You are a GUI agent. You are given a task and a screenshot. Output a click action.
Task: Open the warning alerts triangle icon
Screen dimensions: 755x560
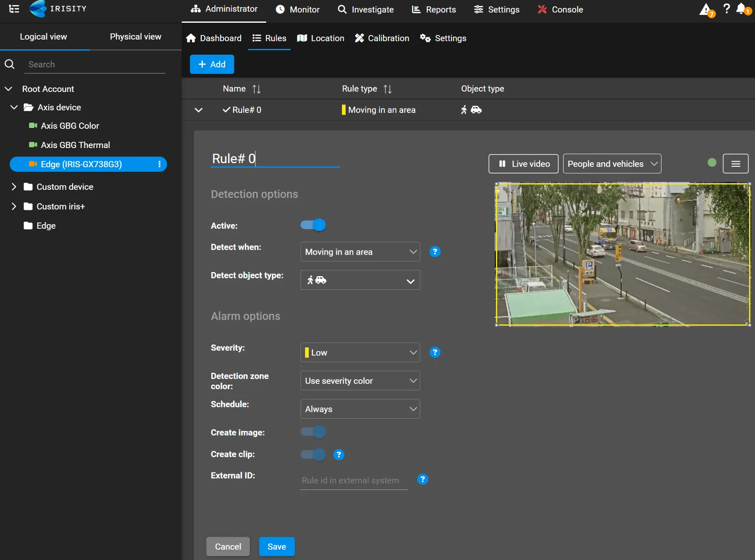(706, 10)
